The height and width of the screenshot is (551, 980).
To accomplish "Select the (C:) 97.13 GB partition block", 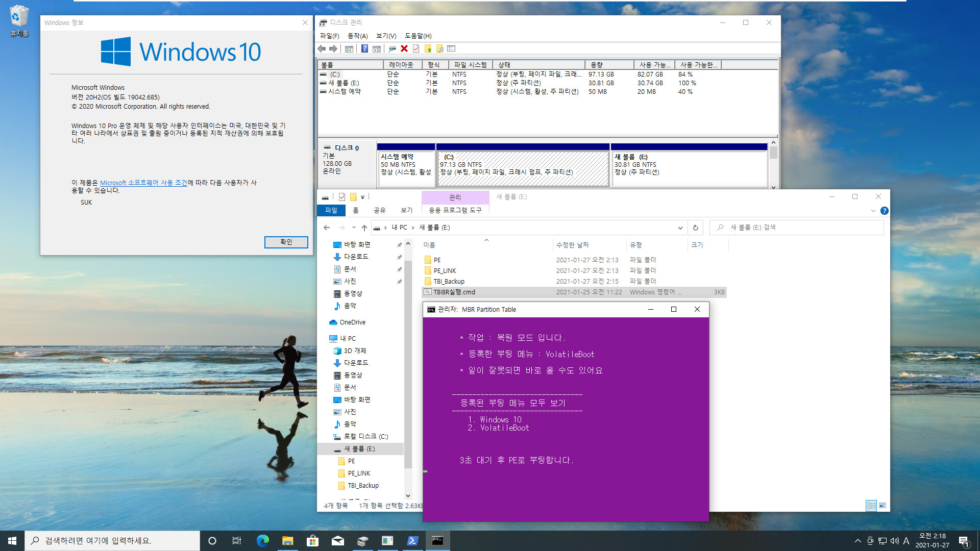I will pyautogui.click(x=523, y=166).
